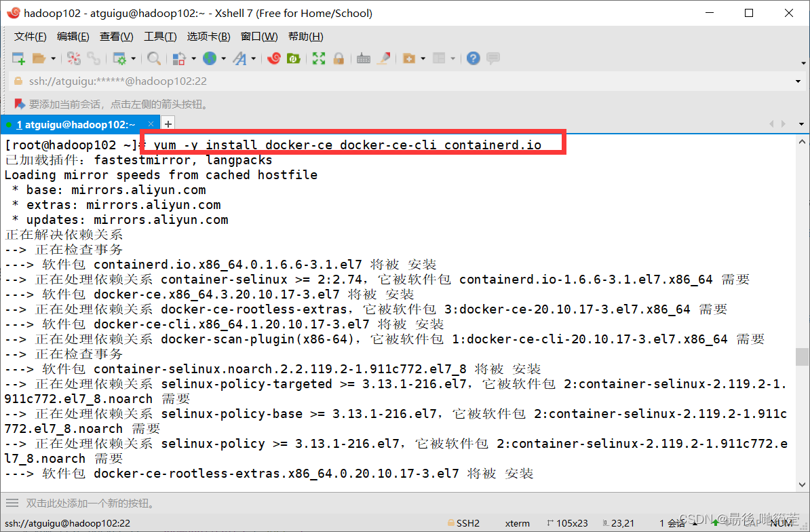
Task: Maximize the Xshell window
Action: click(749, 13)
